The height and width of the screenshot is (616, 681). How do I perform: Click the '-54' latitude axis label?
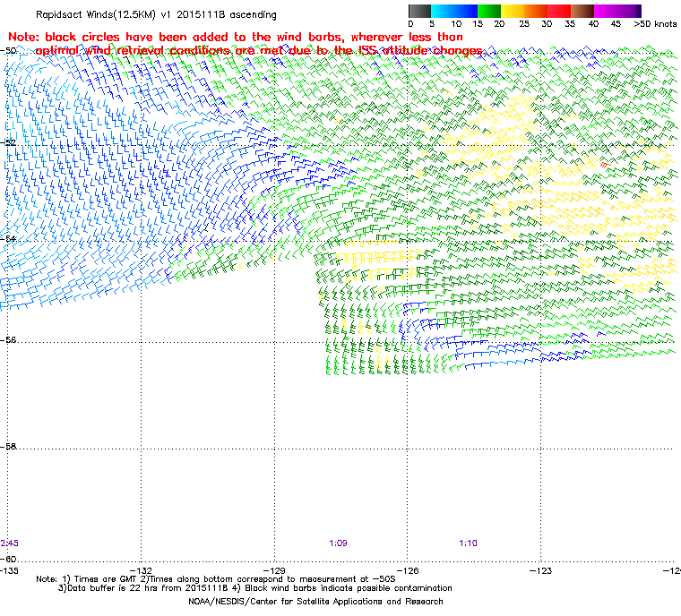(9, 239)
